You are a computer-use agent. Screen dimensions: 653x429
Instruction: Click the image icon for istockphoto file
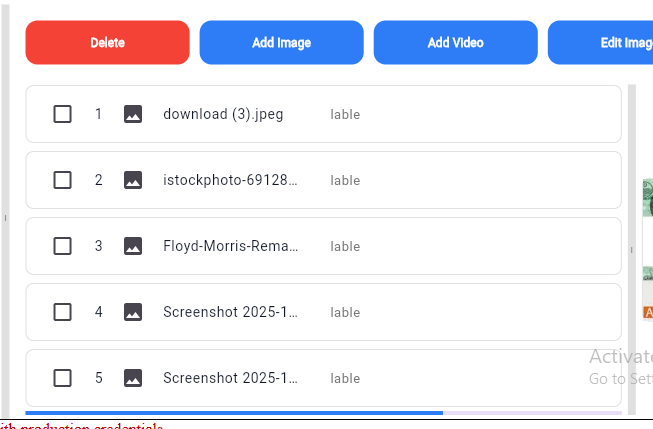coord(132,180)
